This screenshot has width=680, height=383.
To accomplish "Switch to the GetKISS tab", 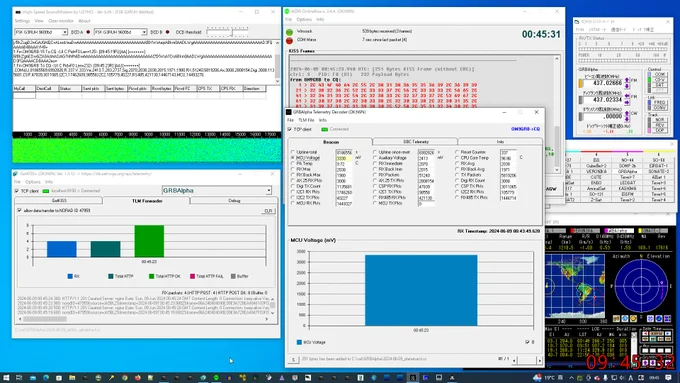I will pyautogui.click(x=59, y=201).
